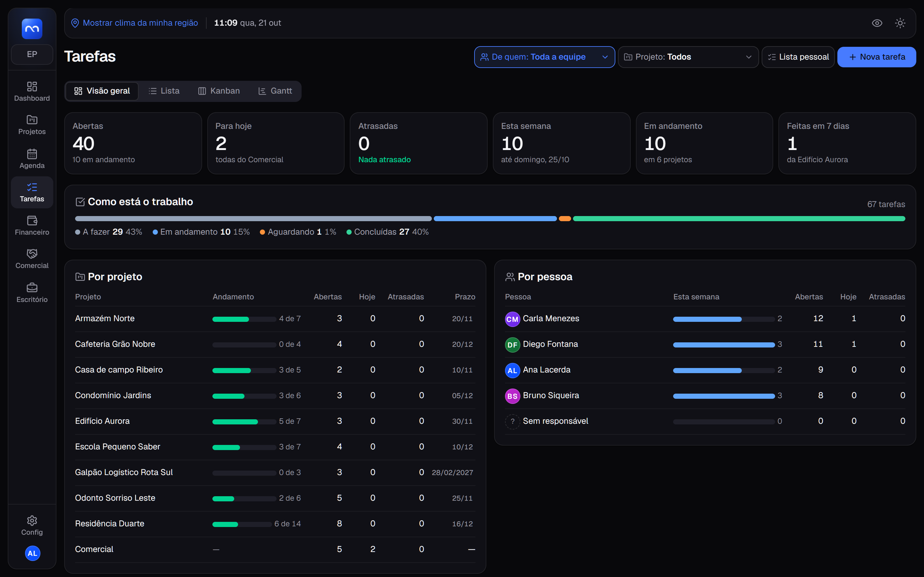
Task: Open the Agenda calendar icon
Action: point(32,154)
